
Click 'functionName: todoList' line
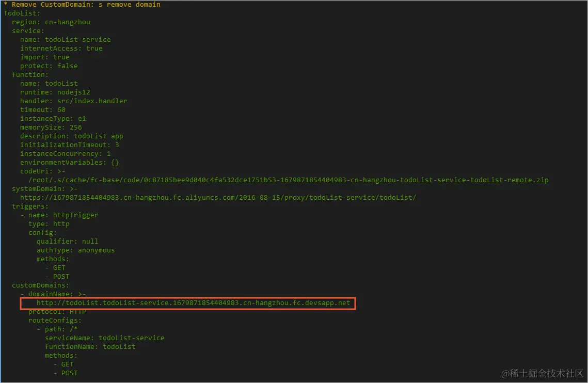pyautogui.click(x=90, y=347)
